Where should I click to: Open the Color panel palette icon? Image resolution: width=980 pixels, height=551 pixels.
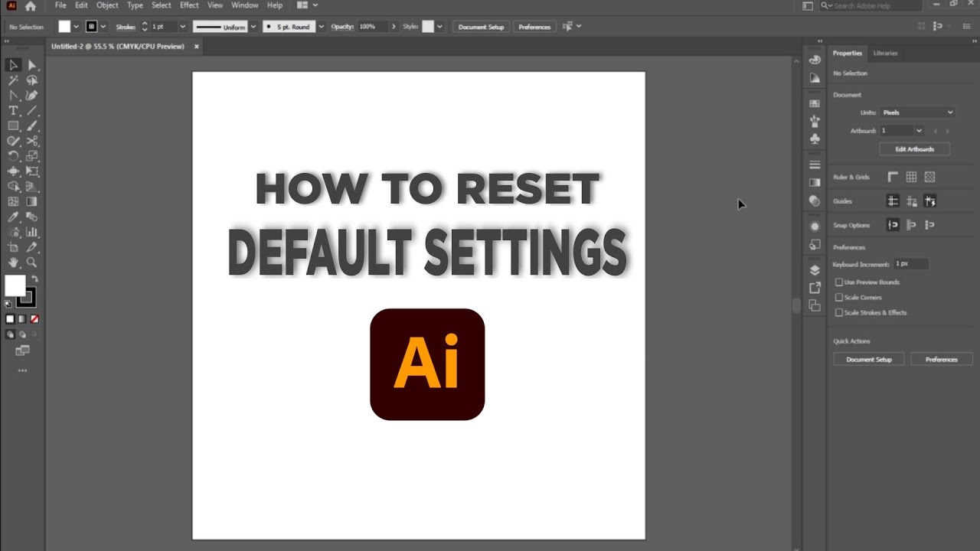815,60
